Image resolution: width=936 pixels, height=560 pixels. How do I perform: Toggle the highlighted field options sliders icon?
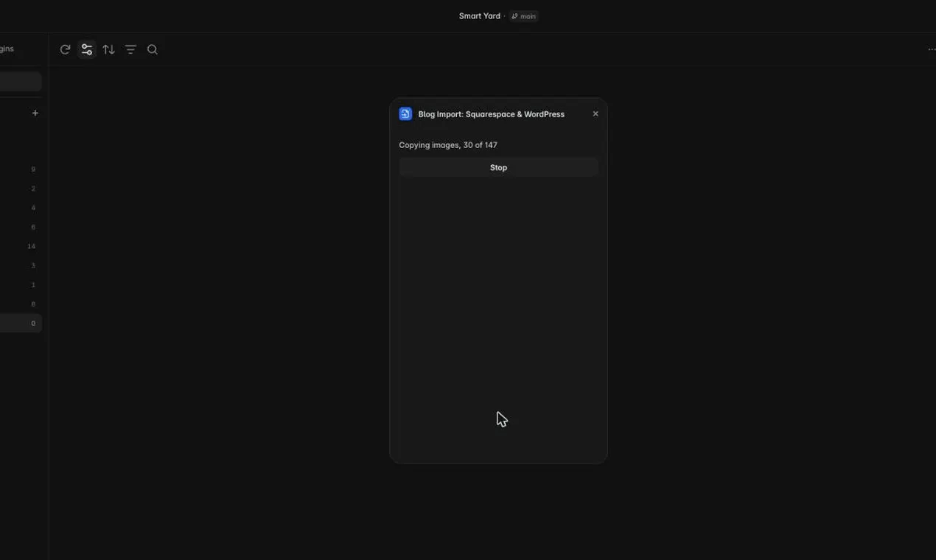tap(87, 49)
